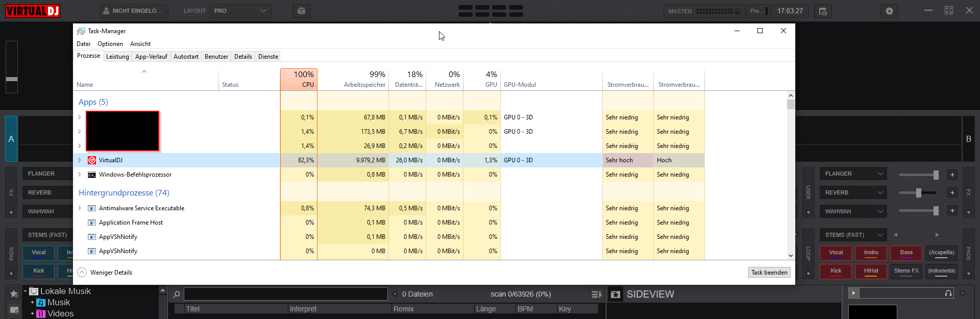Click the browser search input field

286,294
